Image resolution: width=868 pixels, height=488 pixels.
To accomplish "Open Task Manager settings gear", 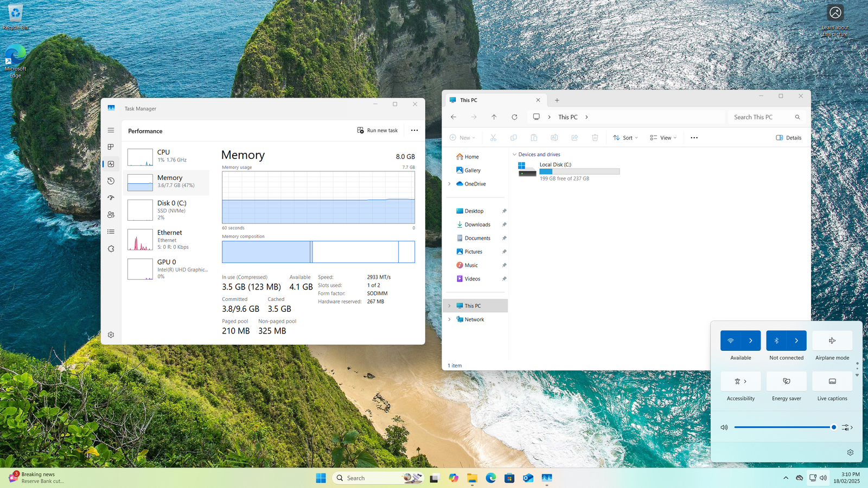I will 111,335.
